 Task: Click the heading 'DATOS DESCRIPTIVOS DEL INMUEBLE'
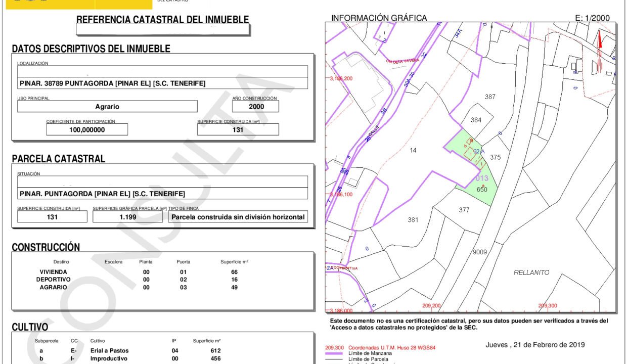coord(91,49)
